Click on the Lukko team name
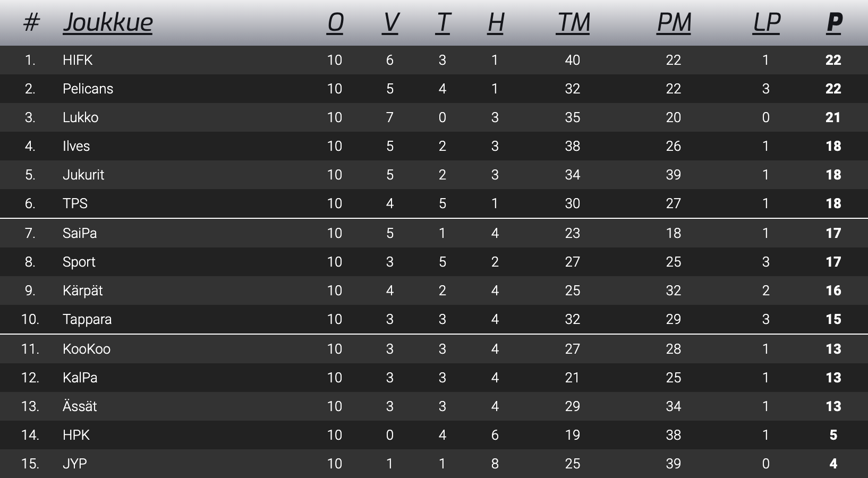The image size is (868, 478). tap(80, 117)
